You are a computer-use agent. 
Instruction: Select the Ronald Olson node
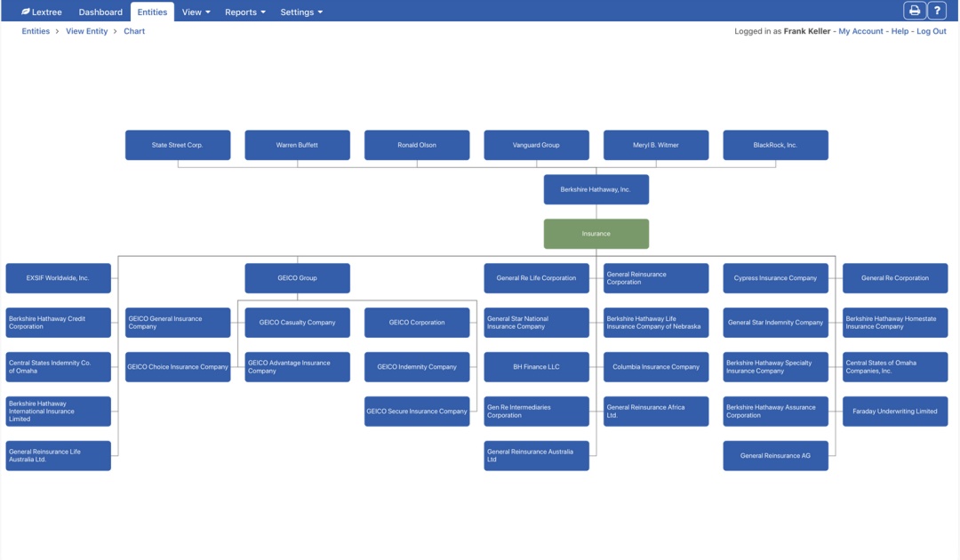point(417,145)
